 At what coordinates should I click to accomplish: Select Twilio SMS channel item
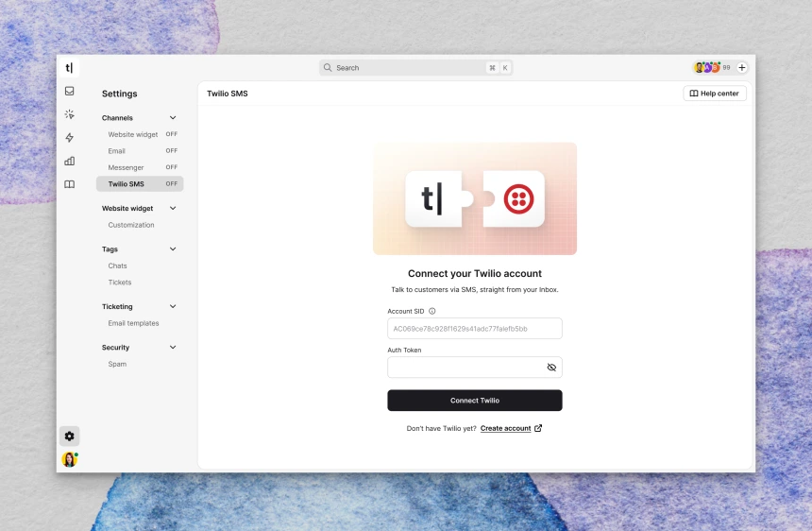[140, 184]
